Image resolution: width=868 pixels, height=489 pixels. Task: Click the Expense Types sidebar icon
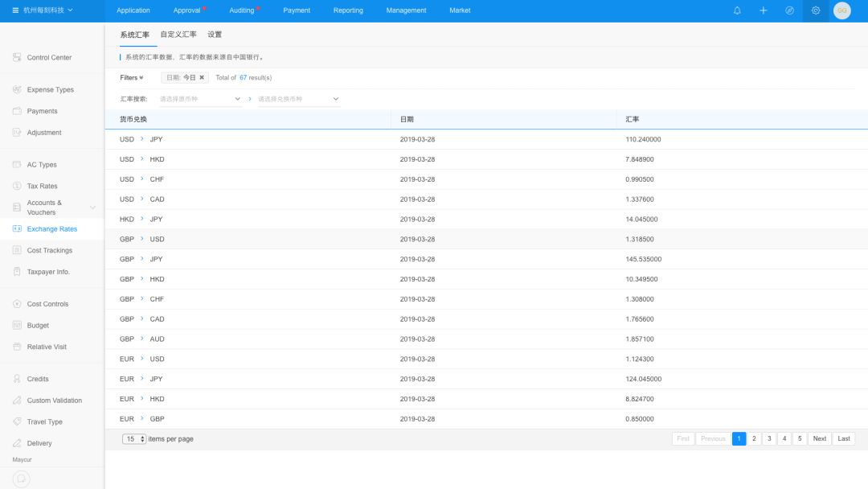click(17, 89)
